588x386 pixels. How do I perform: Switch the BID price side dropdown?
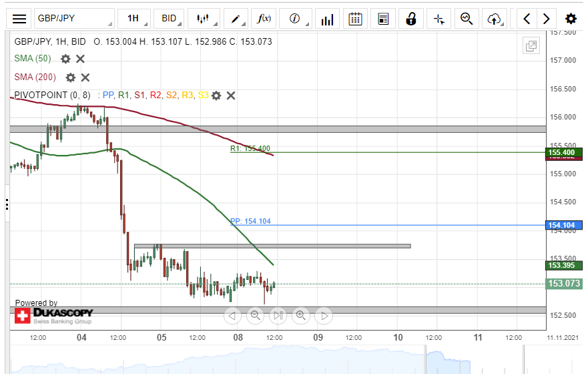(x=169, y=19)
